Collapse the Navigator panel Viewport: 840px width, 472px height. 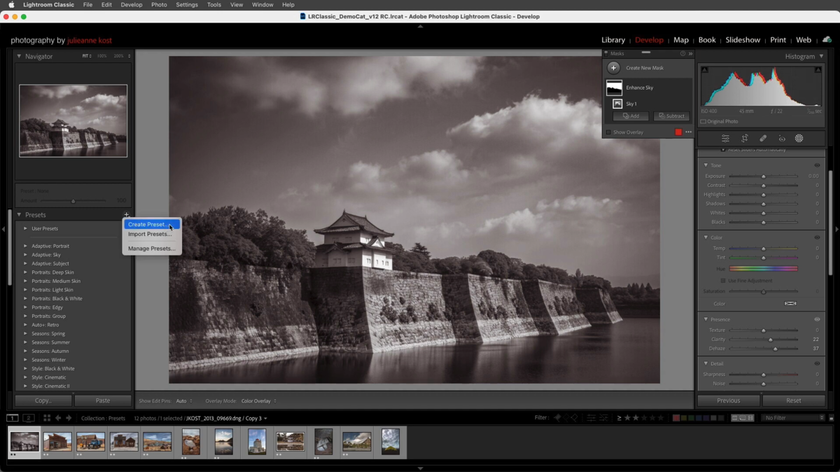[x=19, y=56]
